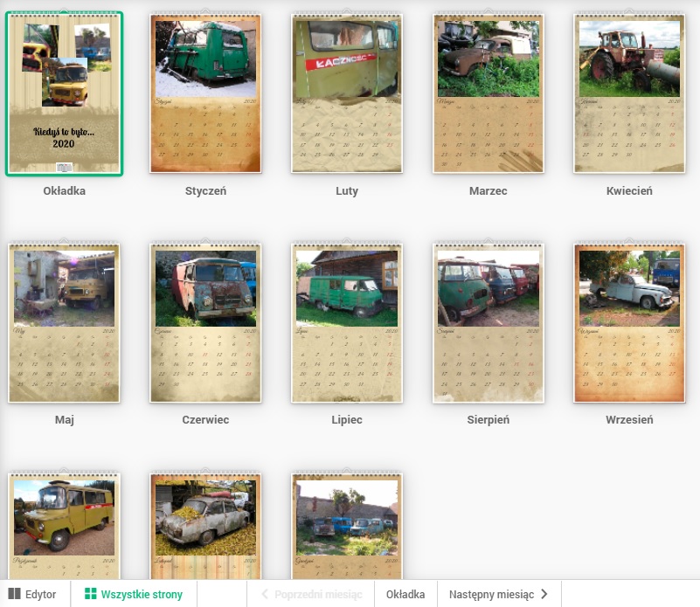
Task: Click the Okładka button in bottom bar
Action: coord(405,594)
